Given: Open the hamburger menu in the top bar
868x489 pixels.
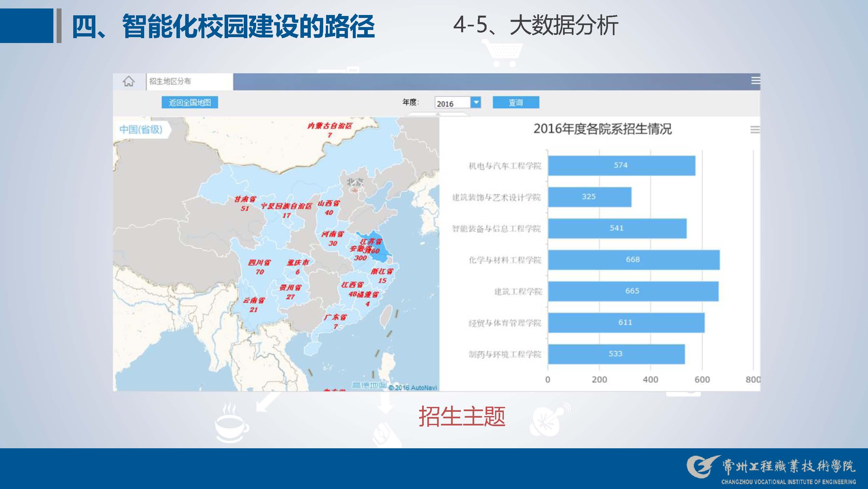Looking at the screenshot, I should (755, 80).
